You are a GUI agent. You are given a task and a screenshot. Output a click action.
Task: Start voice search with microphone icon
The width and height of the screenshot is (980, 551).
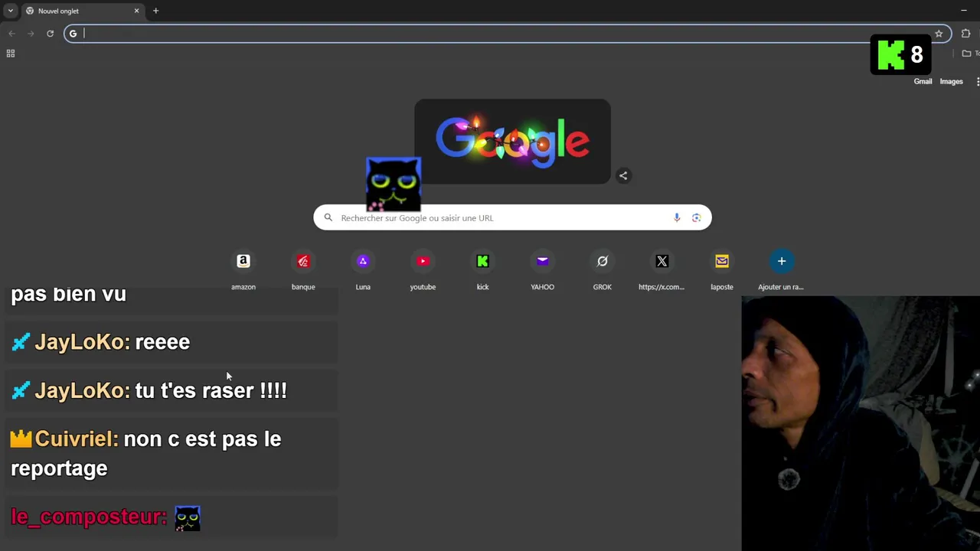click(x=677, y=218)
